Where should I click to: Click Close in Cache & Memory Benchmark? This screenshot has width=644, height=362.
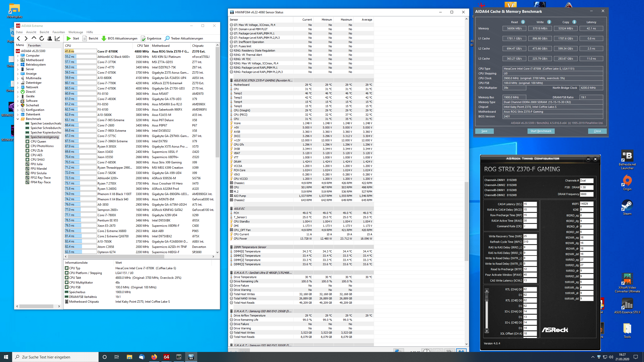(597, 131)
